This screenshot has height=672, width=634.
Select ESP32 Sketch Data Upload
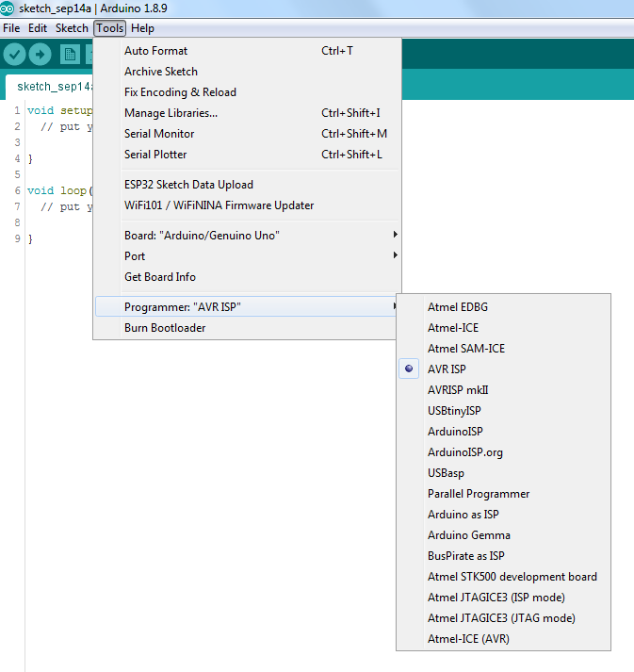pos(248,185)
